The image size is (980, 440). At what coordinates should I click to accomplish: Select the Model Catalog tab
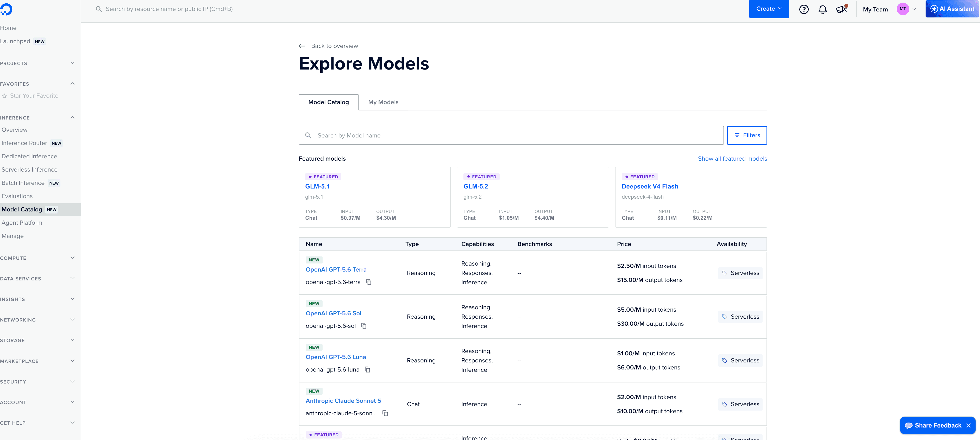(x=328, y=102)
